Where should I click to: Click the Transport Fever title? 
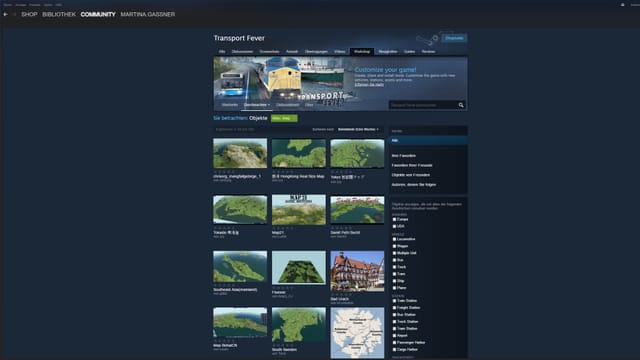coord(239,38)
